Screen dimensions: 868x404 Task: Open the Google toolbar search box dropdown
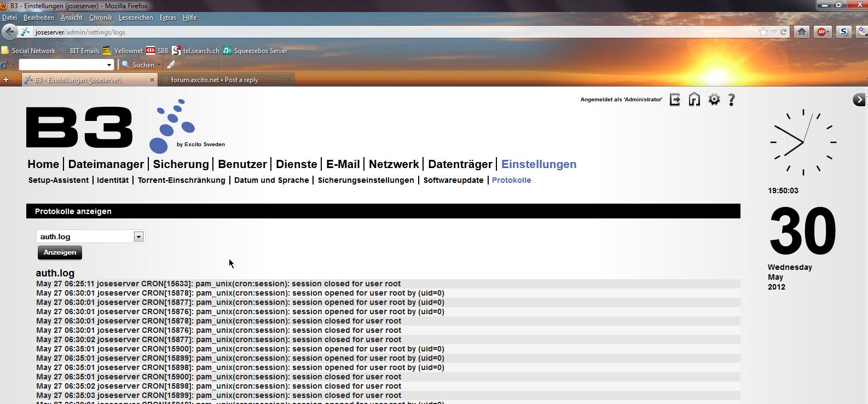[x=109, y=65]
